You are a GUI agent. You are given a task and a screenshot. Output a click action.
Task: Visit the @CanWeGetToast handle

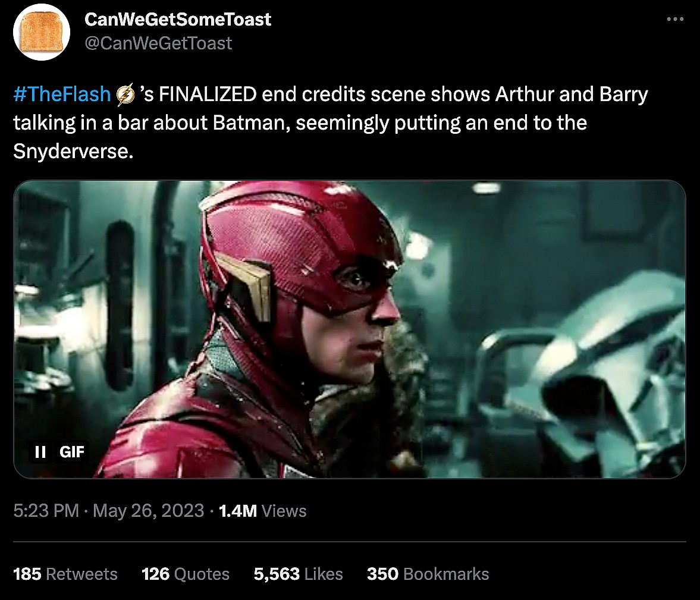click(x=158, y=43)
